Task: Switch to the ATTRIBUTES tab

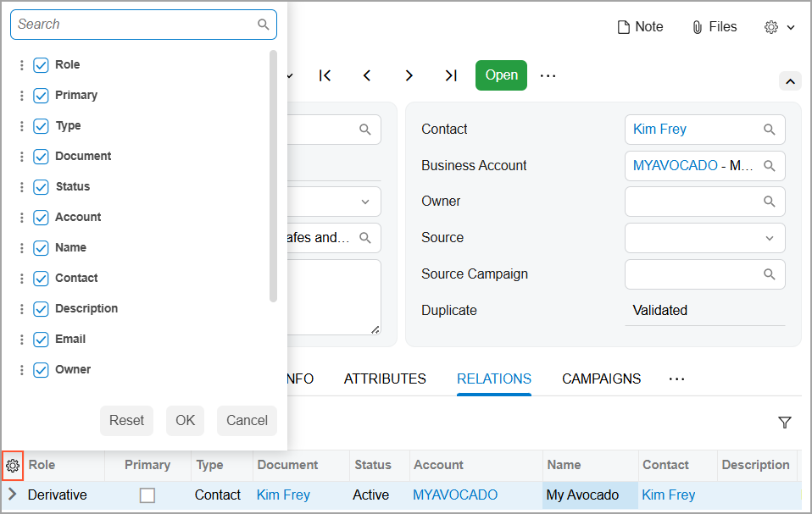Action: click(385, 379)
